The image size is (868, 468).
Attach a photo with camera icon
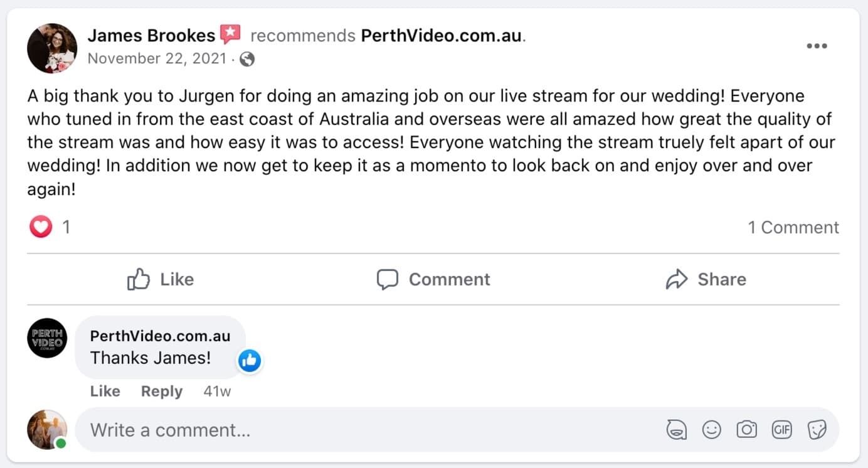[746, 430]
